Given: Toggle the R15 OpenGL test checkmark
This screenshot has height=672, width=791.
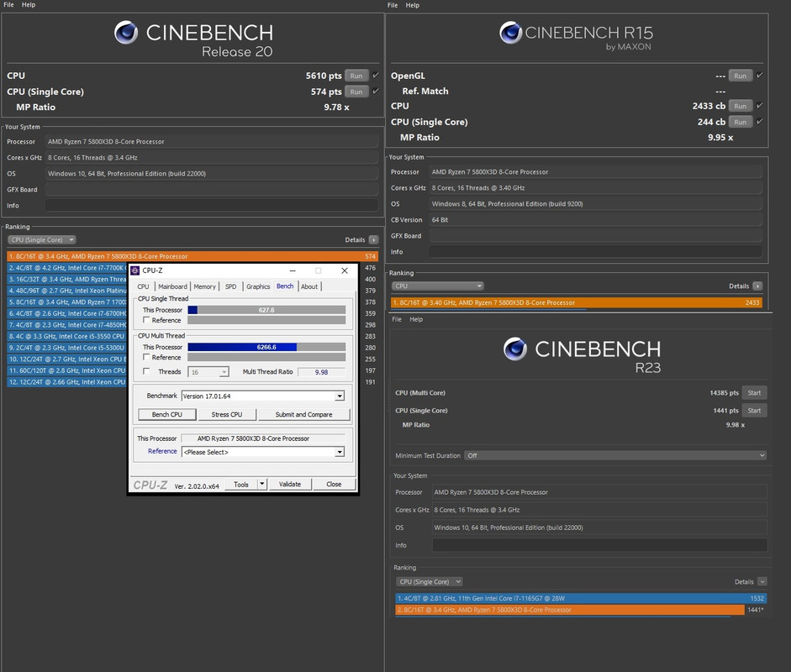Looking at the screenshot, I should [760, 75].
